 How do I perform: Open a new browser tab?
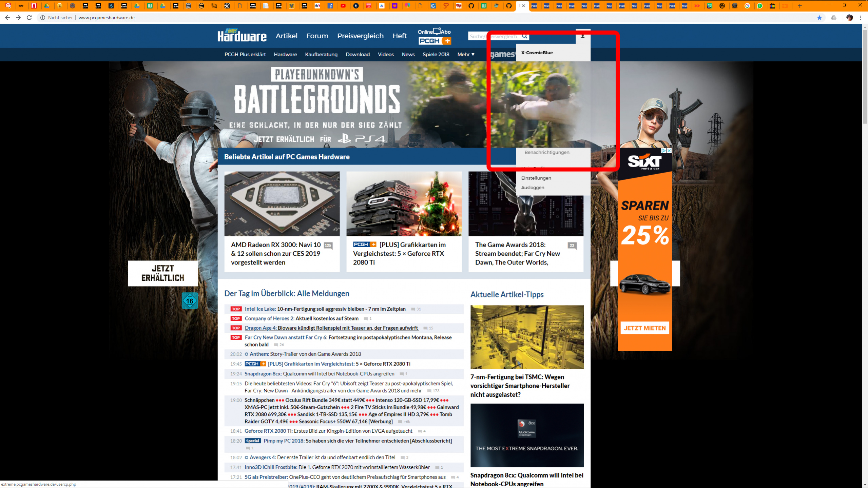tap(800, 6)
